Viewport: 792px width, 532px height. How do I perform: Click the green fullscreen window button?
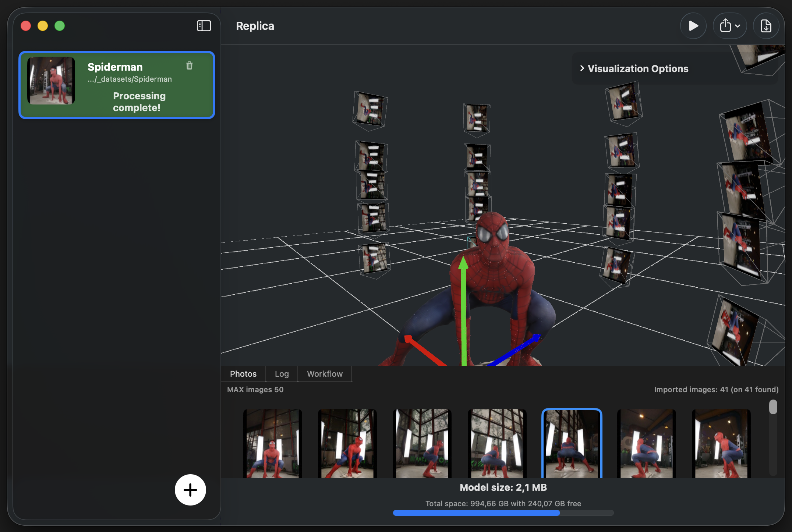[x=60, y=26]
